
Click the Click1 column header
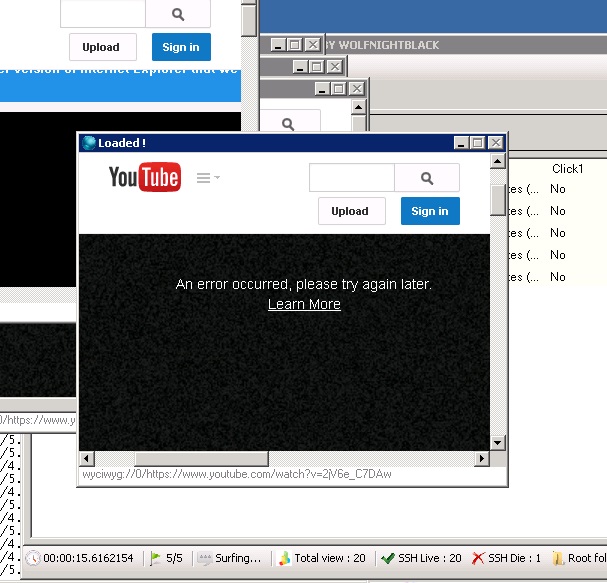(568, 168)
